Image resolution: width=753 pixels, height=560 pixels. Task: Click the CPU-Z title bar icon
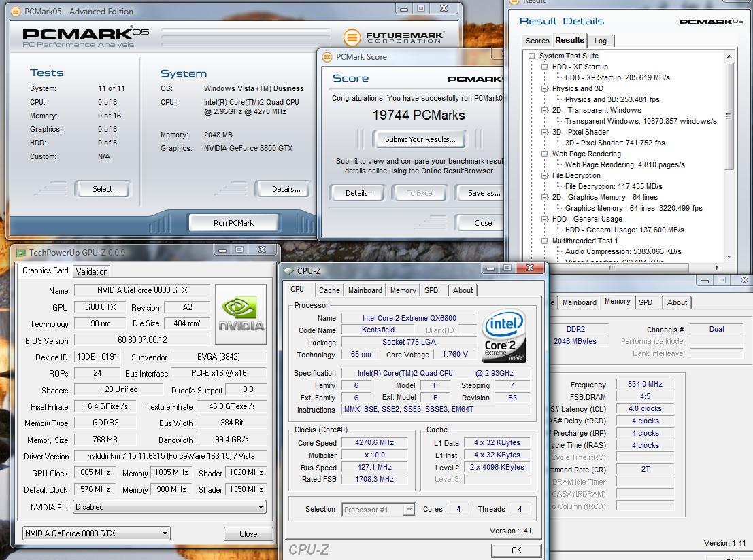click(x=288, y=270)
